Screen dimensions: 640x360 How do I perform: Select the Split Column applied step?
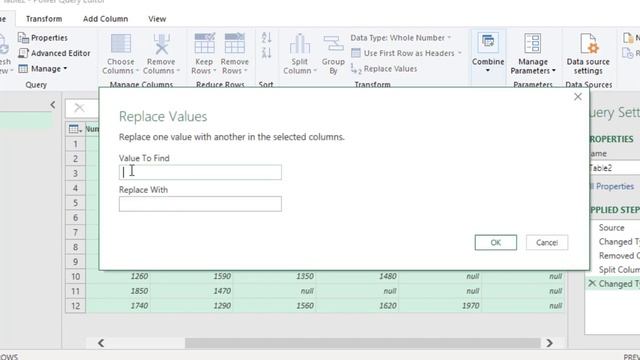[619, 269]
